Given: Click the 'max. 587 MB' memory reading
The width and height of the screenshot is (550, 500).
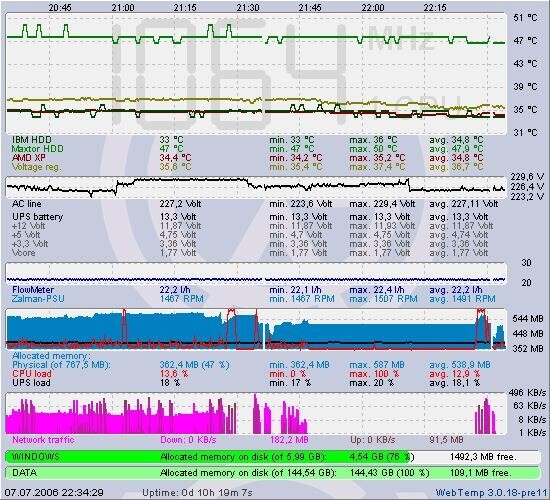Looking at the screenshot, I should (x=377, y=365).
